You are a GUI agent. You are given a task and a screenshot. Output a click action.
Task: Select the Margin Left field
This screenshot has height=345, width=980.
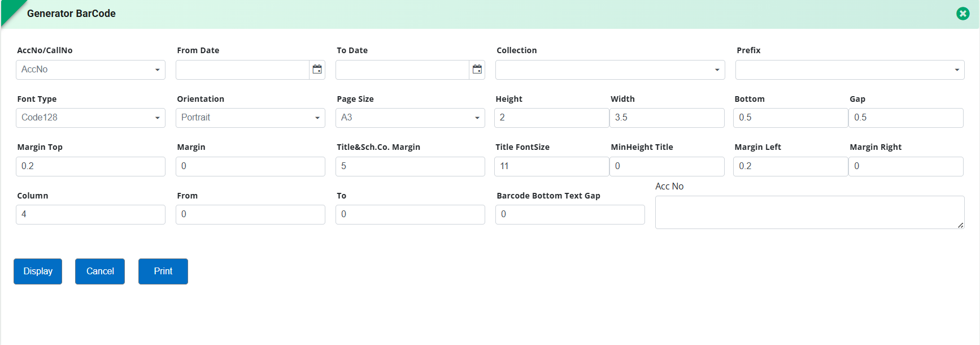pos(791,166)
